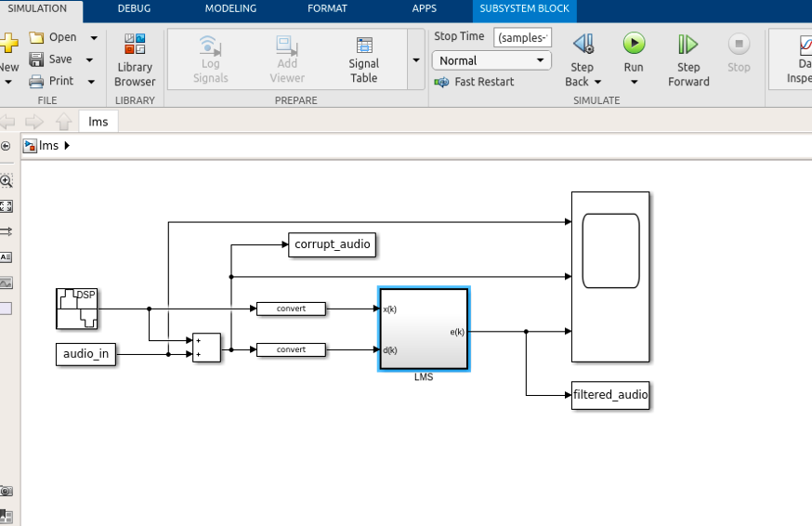The height and width of the screenshot is (526, 812).
Task: Open the Normal simulation mode dropdown
Action: [491, 60]
